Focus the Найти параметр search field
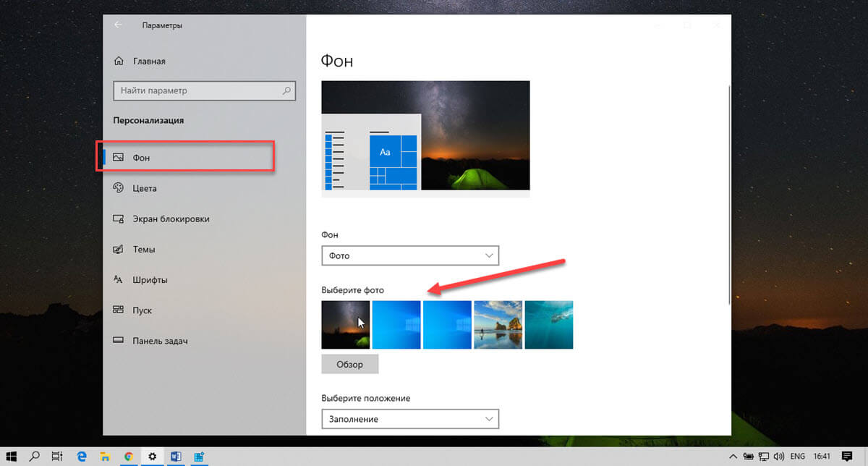 coord(204,91)
